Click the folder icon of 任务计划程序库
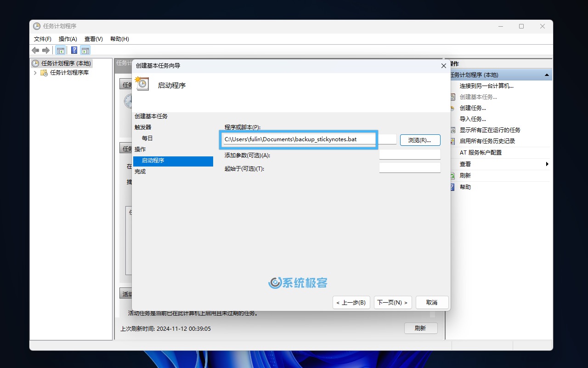The width and height of the screenshot is (588, 368). [x=44, y=73]
